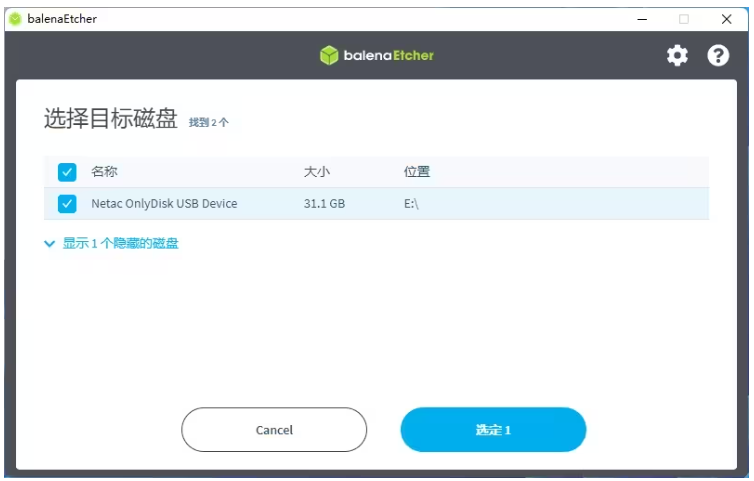
Task: Click the help question mark icon
Action: click(718, 56)
